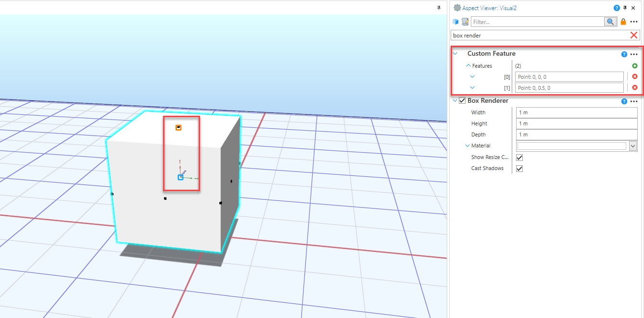644x318 pixels.
Task: Toggle the Show Resize checkbox
Action: point(519,157)
